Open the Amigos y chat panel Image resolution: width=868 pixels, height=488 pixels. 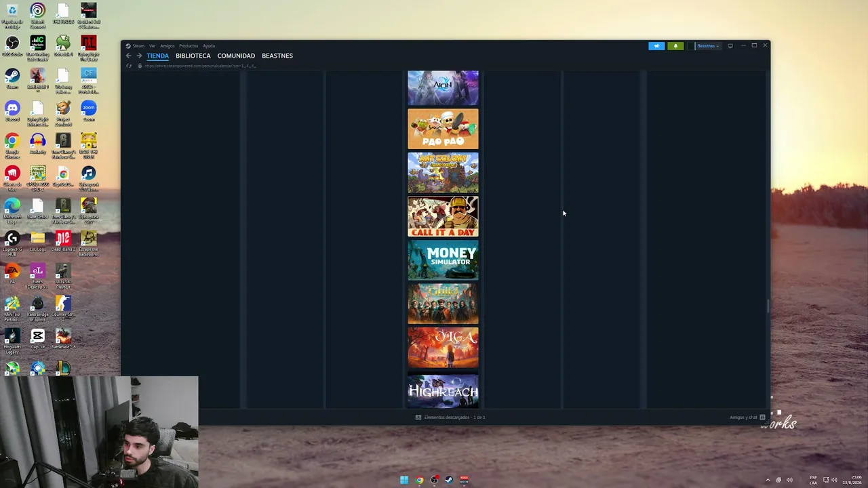tap(747, 418)
